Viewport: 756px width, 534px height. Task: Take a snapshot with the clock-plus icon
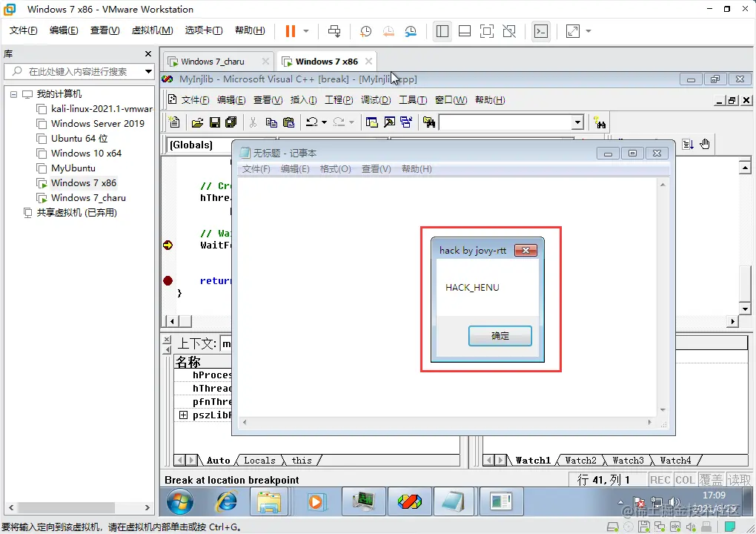pos(366,31)
